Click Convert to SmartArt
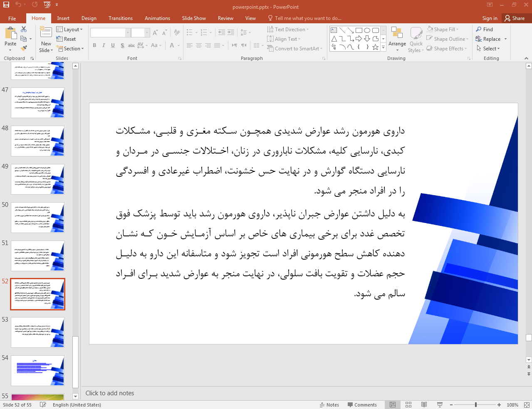The height and width of the screenshot is (409, 532). tap(294, 49)
